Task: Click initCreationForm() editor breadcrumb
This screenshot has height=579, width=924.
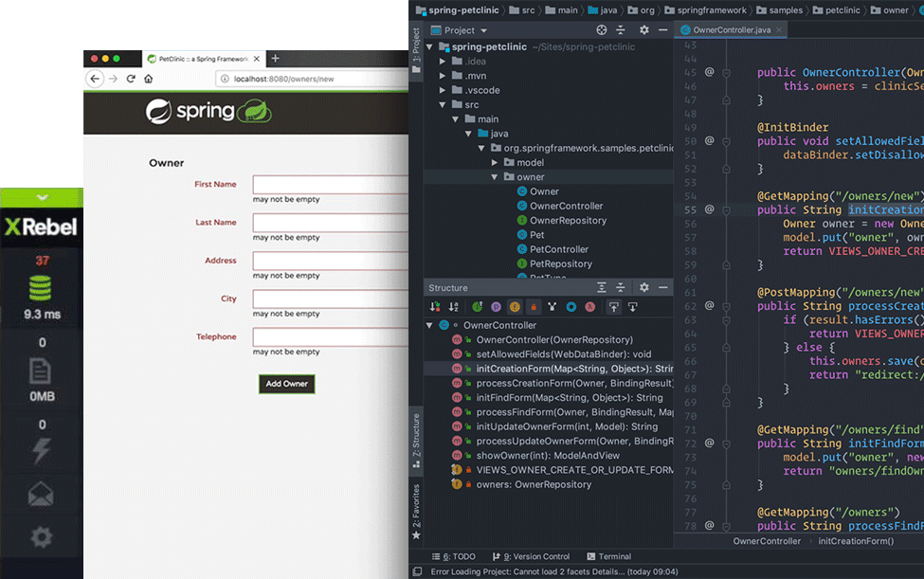Action: point(856,541)
